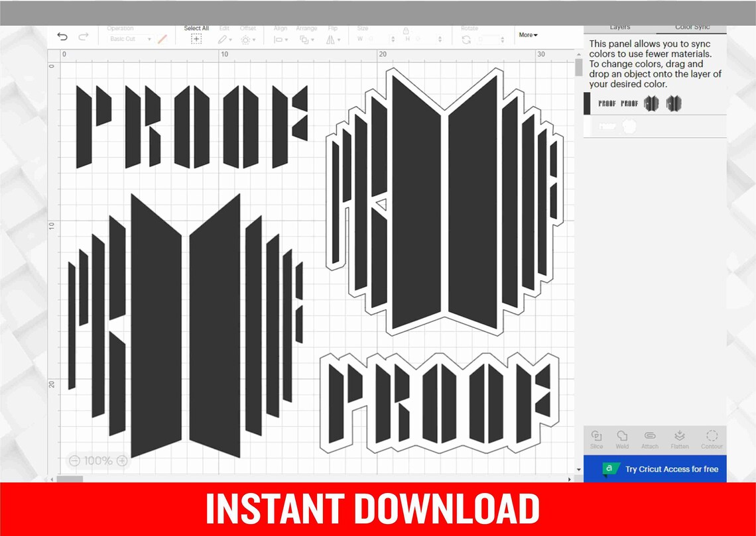Select the Slice tool

point(596,439)
